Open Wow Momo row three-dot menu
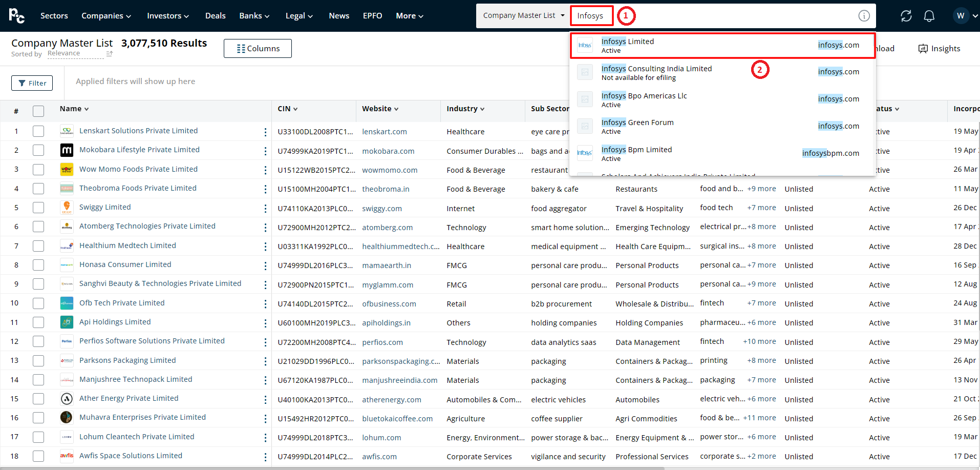The width and height of the screenshot is (980, 470). (265, 170)
